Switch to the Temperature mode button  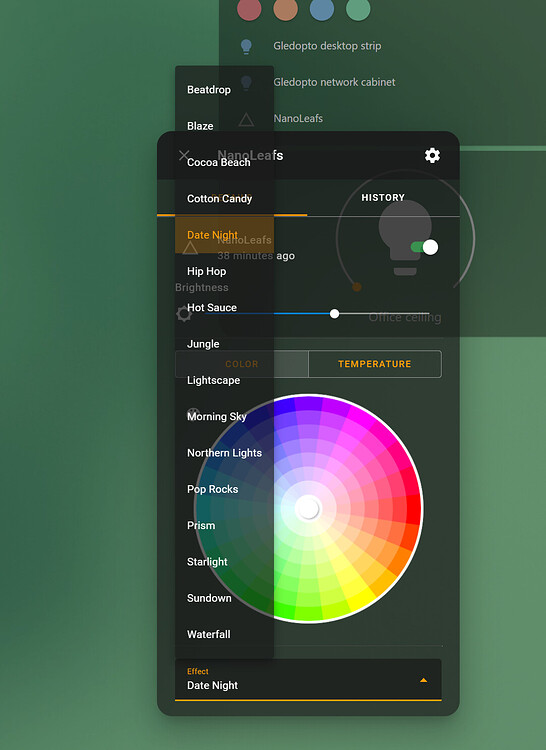point(375,364)
